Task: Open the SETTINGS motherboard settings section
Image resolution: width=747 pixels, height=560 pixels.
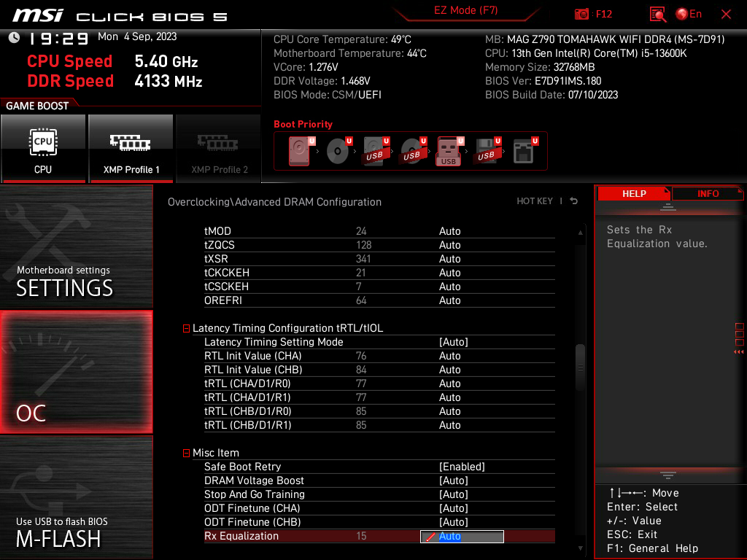Action: [76, 246]
